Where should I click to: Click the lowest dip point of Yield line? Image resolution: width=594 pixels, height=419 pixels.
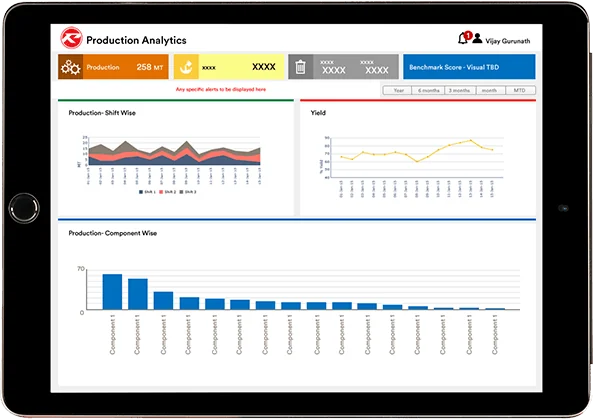click(x=417, y=161)
